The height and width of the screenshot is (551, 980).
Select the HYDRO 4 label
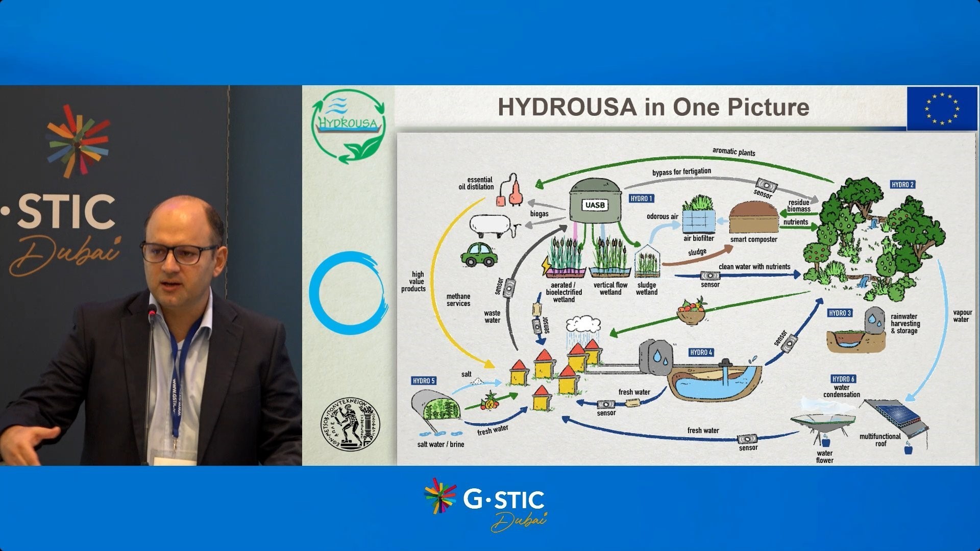tap(701, 353)
